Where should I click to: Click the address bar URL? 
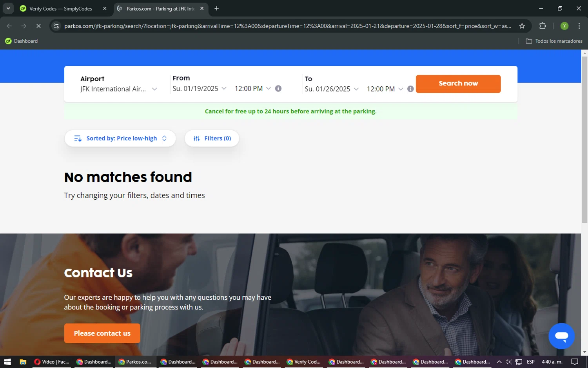[287, 26]
